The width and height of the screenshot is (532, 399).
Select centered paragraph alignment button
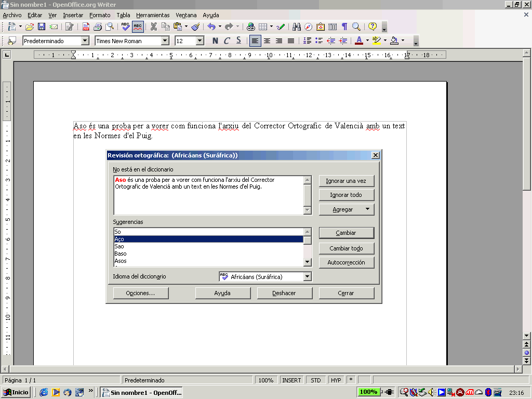(267, 41)
